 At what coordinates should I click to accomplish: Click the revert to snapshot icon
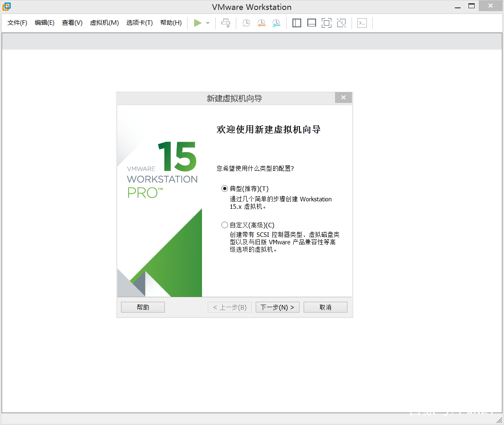tap(261, 23)
